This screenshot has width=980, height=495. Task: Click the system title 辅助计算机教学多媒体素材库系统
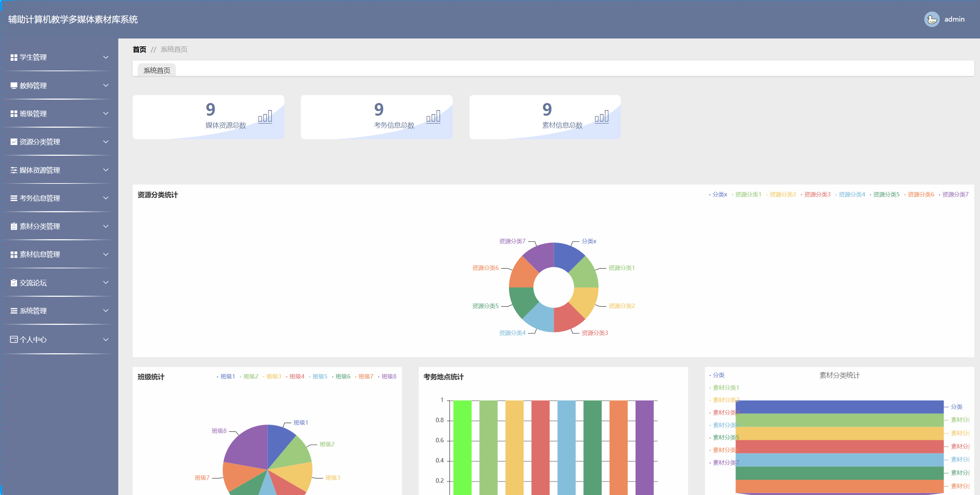coord(73,19)
